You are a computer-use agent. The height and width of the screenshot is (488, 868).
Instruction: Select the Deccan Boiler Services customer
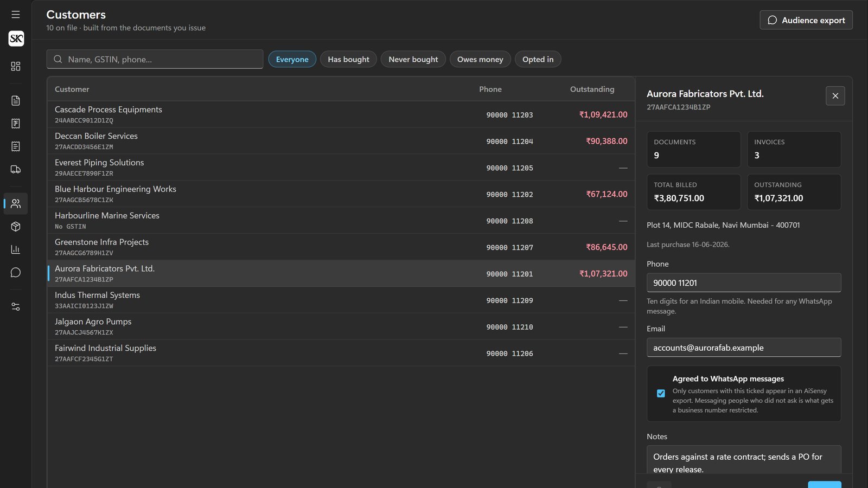[341, 141]
